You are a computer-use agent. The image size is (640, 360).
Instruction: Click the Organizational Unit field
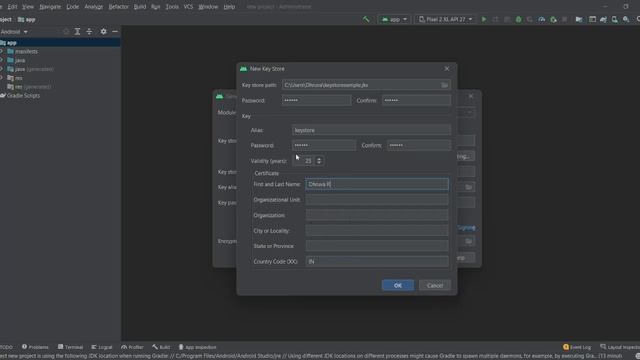pyautogui.click(x=377, y=200)
